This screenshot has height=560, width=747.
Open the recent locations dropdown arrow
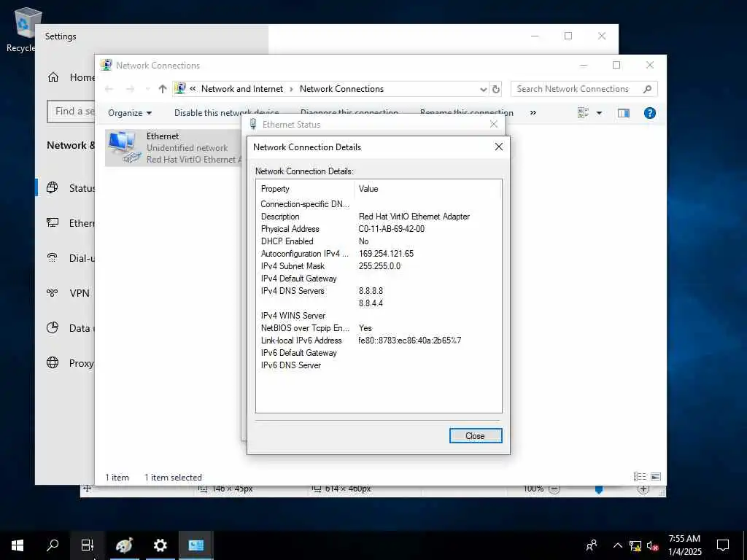147,89
